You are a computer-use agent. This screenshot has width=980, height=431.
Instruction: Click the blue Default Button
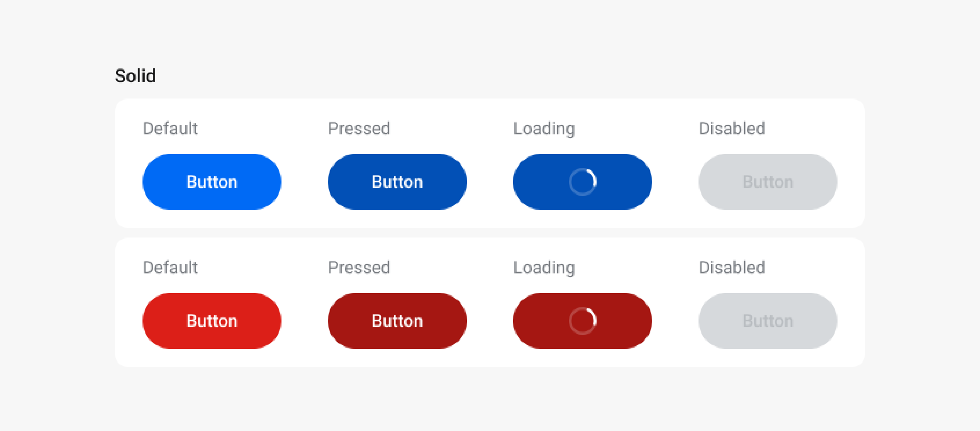coord(212,182)
